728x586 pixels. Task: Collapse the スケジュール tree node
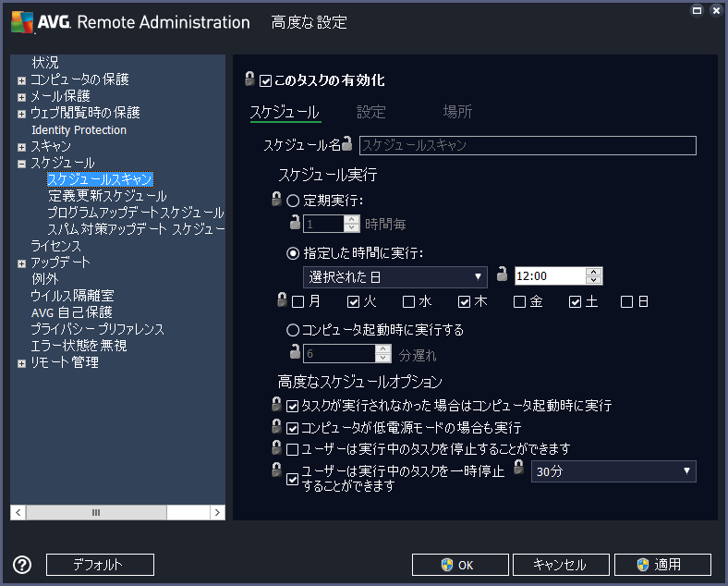(x=21, y=164)
